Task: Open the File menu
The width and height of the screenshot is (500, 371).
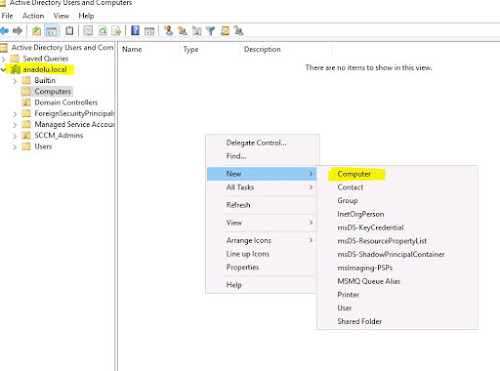Action: (7, 16)
